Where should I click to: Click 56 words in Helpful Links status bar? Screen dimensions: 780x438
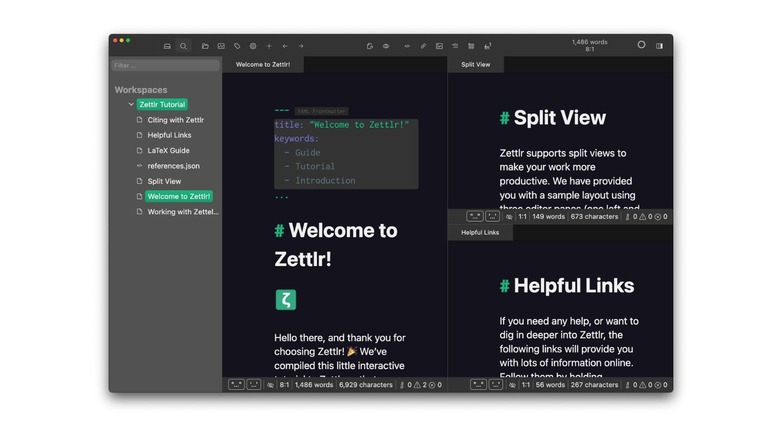click(550, 385)
